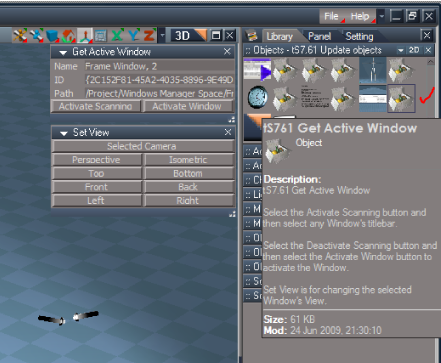Toggle the green X axis icon

click(117, 35)
